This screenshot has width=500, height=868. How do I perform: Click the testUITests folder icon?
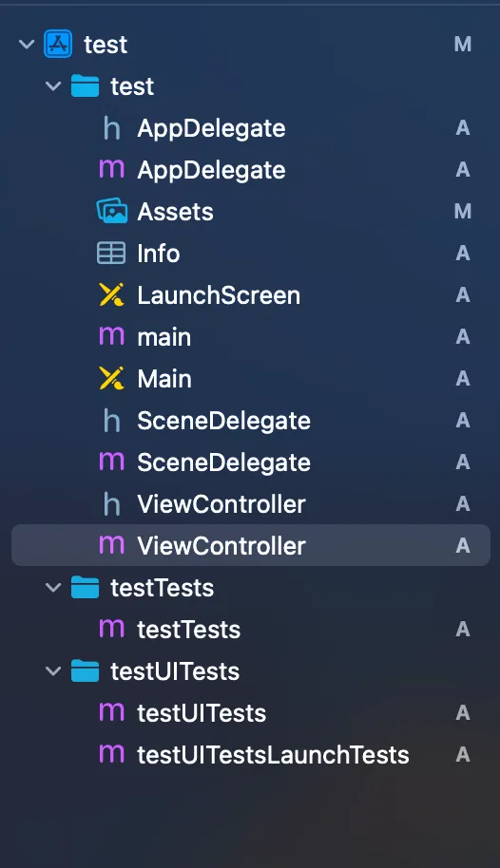pos(85,670)
